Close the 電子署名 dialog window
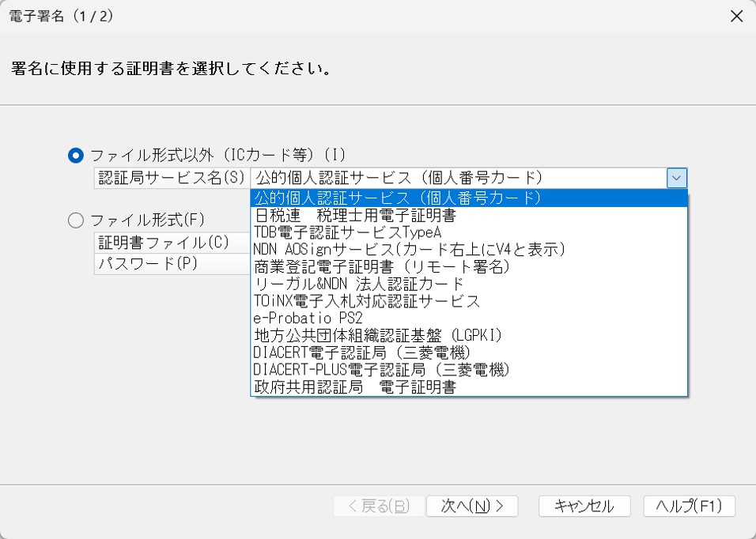756x539 pixels. point(736,16)
